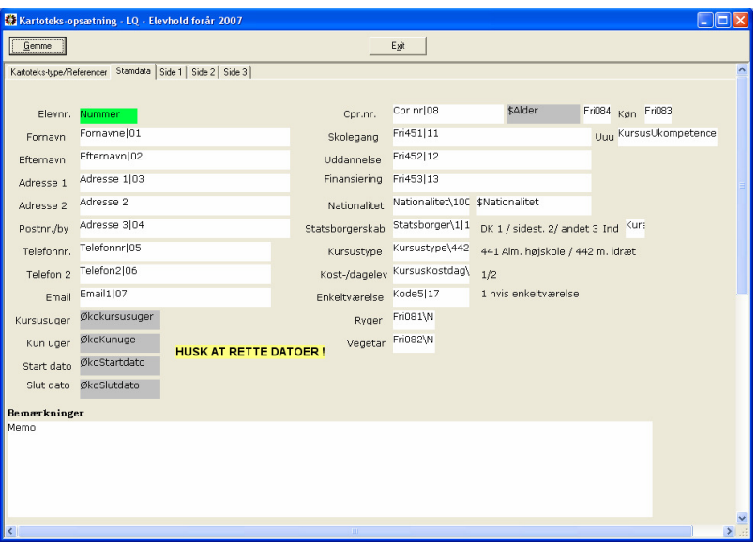This screenshot has height=544, width=756.
Task: Click the vertical scrollbar up arrow
Action: pyautogui.click(x=742, y=70)
